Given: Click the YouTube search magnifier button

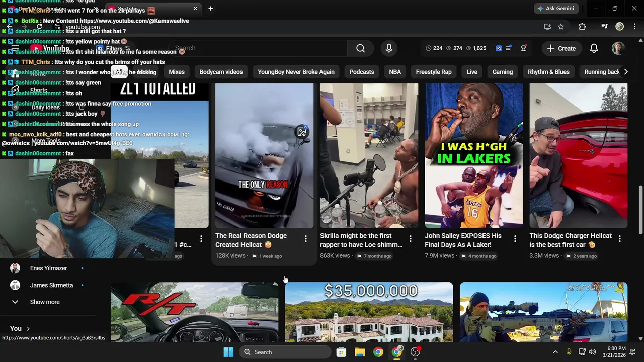Looking at the screenshot, I should 360,48.
